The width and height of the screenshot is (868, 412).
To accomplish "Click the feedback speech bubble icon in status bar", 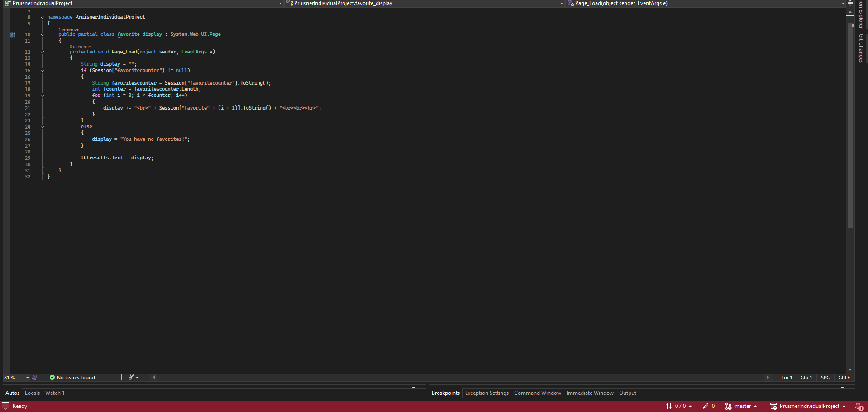I will [5, 406].
